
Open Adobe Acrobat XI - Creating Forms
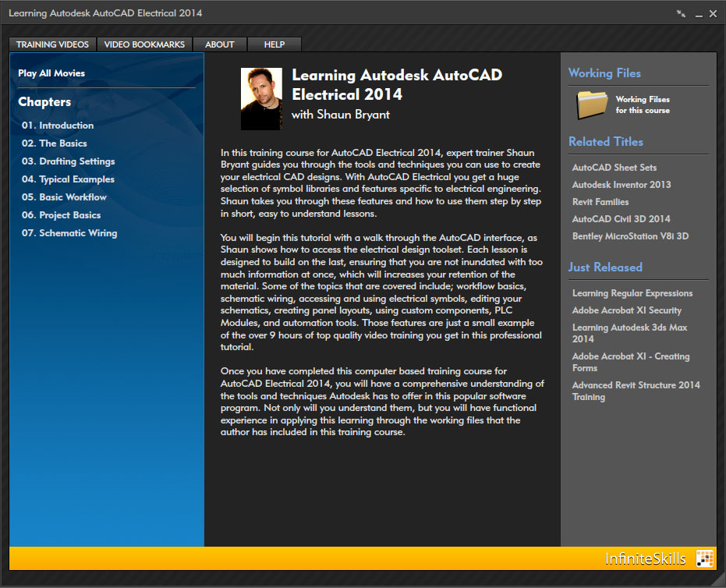[631, 362]
